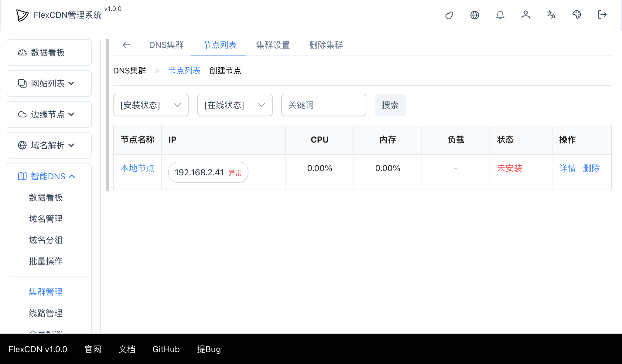The image size is (622, 364).
Task: Click the 搜索 search button
Action: tap(390, 105)
